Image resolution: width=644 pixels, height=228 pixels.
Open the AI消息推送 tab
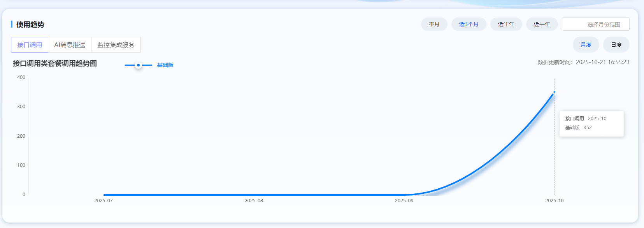click(70, 45)
